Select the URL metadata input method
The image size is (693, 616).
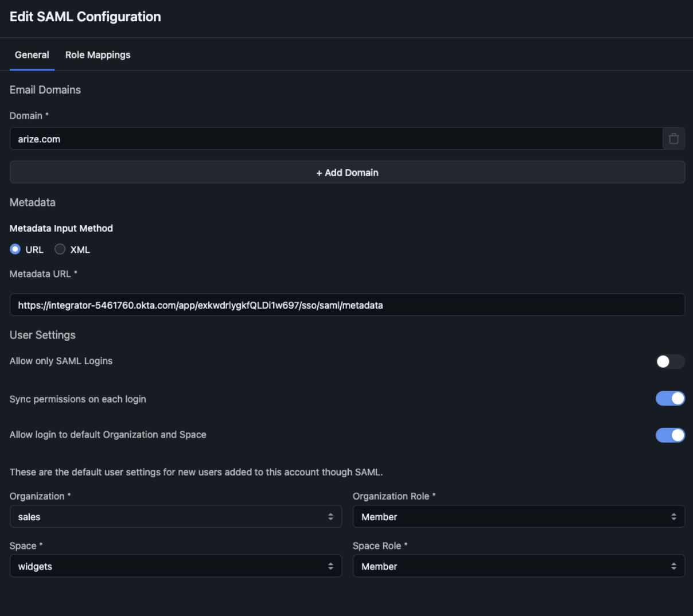15,249
